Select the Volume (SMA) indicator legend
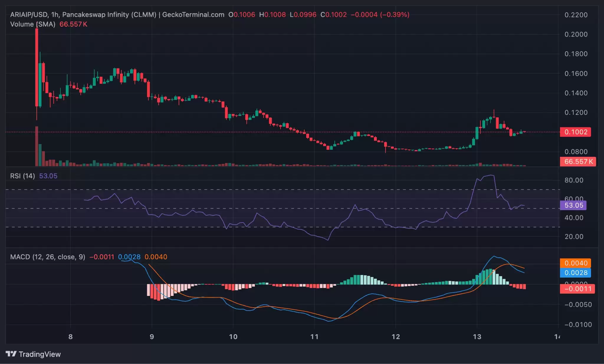The height and width of the screenshot is (364, 604). (x=33, y=24)
